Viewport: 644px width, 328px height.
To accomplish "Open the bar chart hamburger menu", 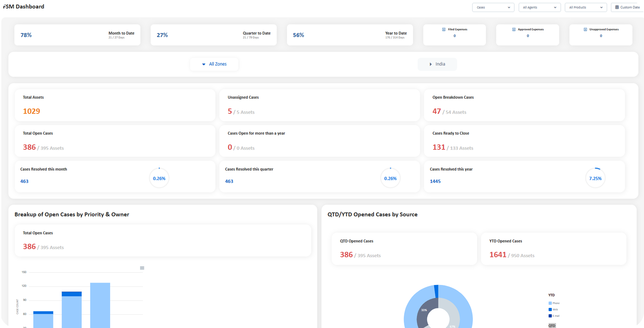I will click(142, 268).
